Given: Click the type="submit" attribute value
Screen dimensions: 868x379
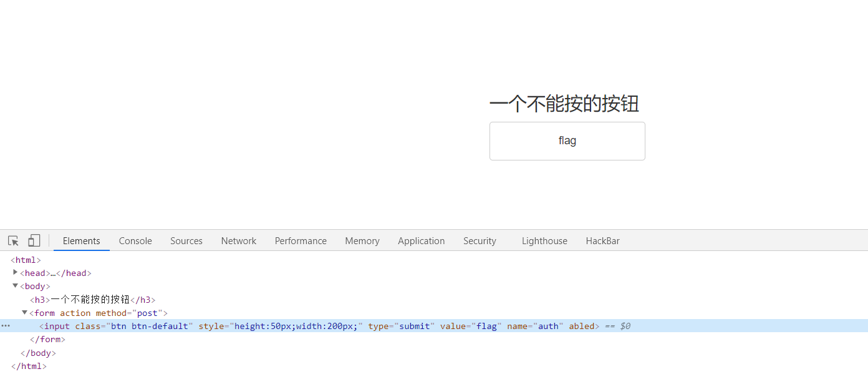Looking at the screenshot, I should tap(414, 326).
